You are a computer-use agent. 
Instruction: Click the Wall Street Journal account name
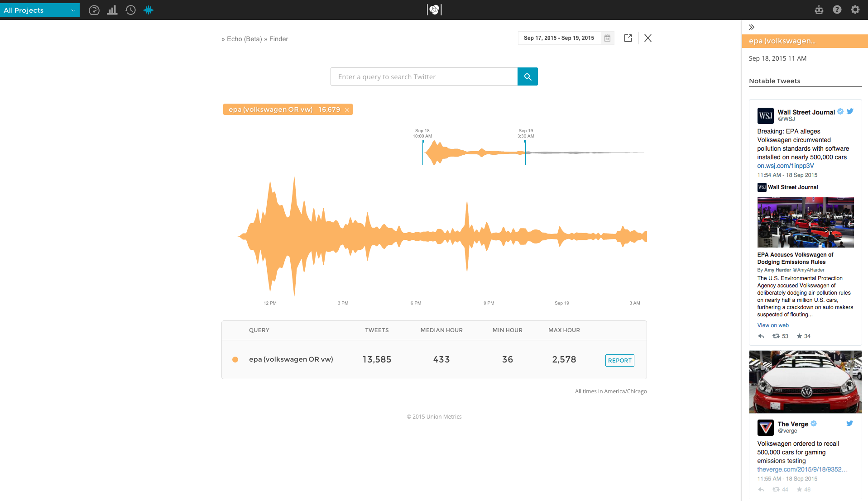[806, 112]
